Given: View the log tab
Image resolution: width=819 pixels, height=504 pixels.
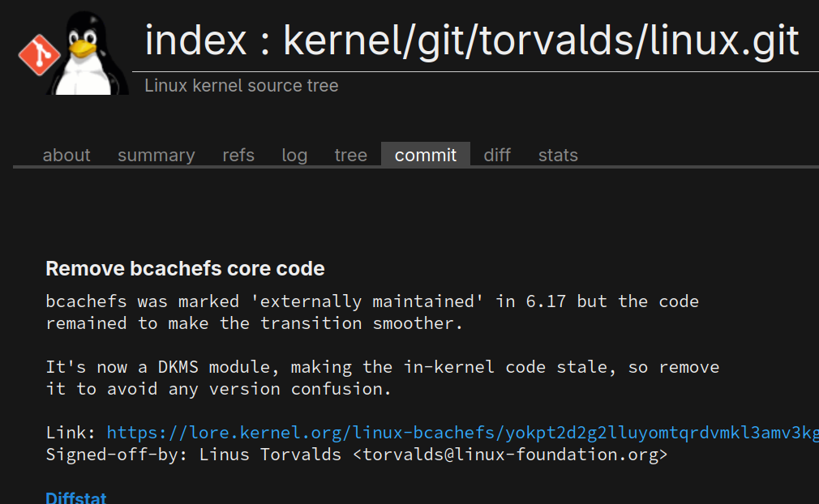Looking at the screenshot, I should click(x=294, y=155).
